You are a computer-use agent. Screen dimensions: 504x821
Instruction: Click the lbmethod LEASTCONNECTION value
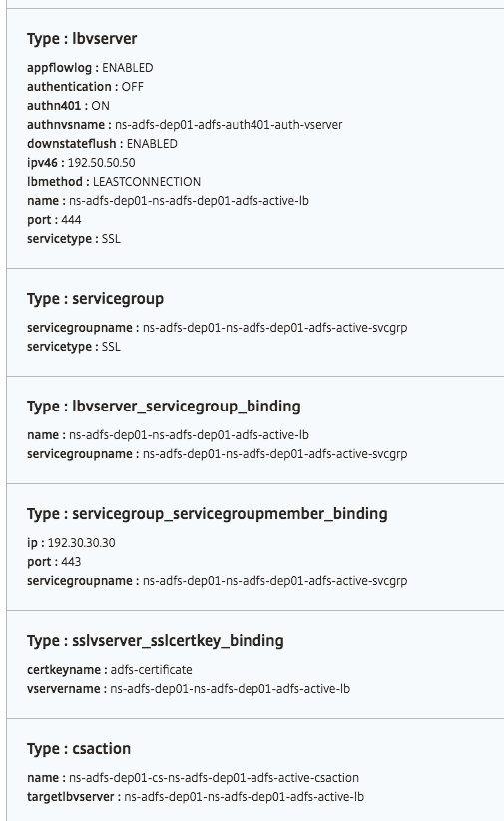pyautogui.click(x=147, y=182)
